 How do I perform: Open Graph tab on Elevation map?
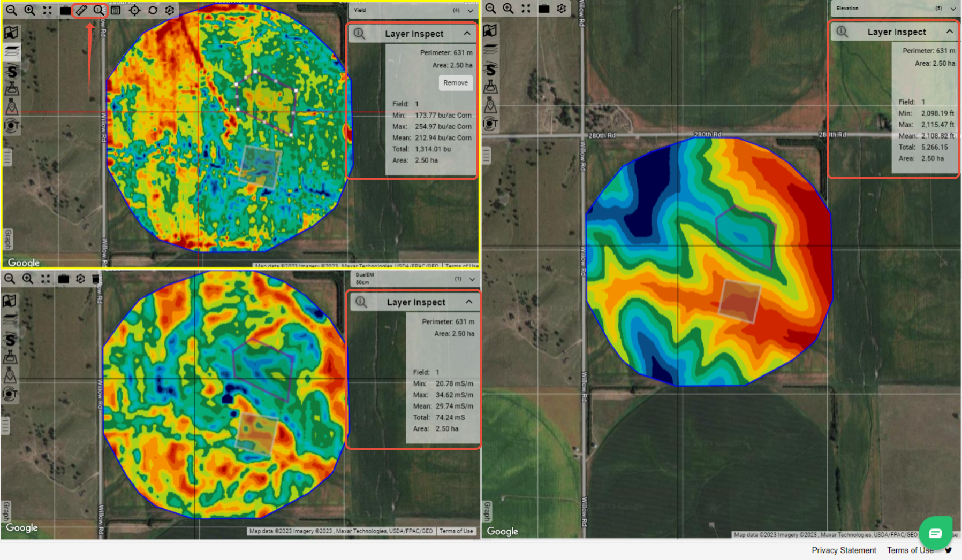pyautogui.click(x=487, y=511)
